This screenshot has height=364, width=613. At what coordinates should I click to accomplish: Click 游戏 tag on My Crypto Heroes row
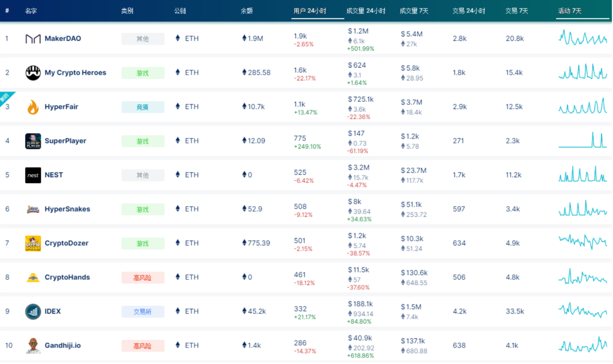tap(143, 73)
